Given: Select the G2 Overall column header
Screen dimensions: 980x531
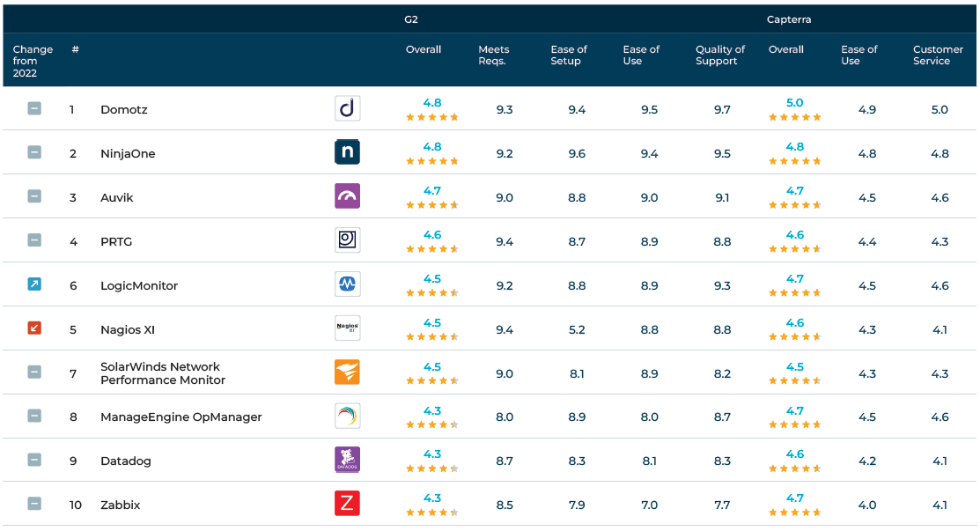Looking at the screenshot, I should tap(424, 50).
